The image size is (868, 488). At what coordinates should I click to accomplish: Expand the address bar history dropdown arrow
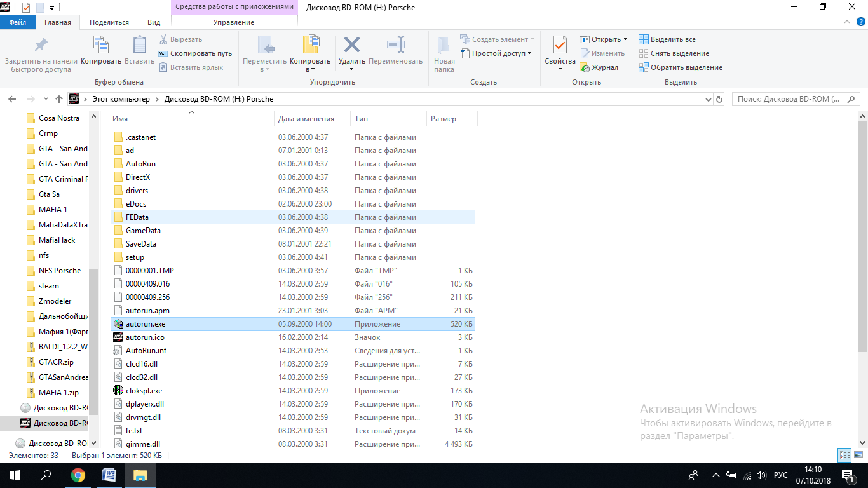(709, 100)
